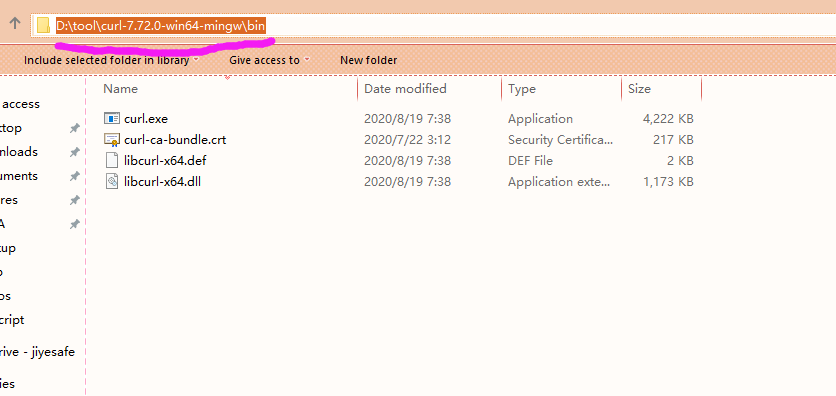The image size is (836, 396).
Task: Click the libcurl-x64.dll file icon
Action: (112, 182)
